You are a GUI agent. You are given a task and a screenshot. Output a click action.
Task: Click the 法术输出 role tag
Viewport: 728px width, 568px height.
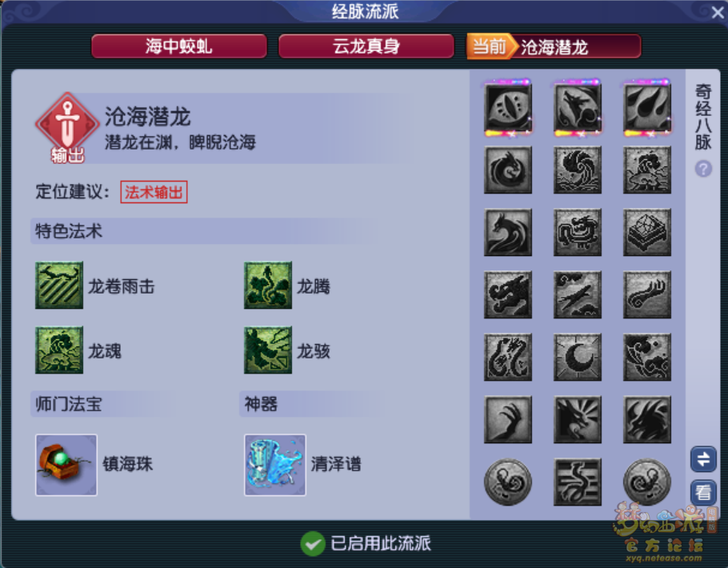tap(154, 192)
